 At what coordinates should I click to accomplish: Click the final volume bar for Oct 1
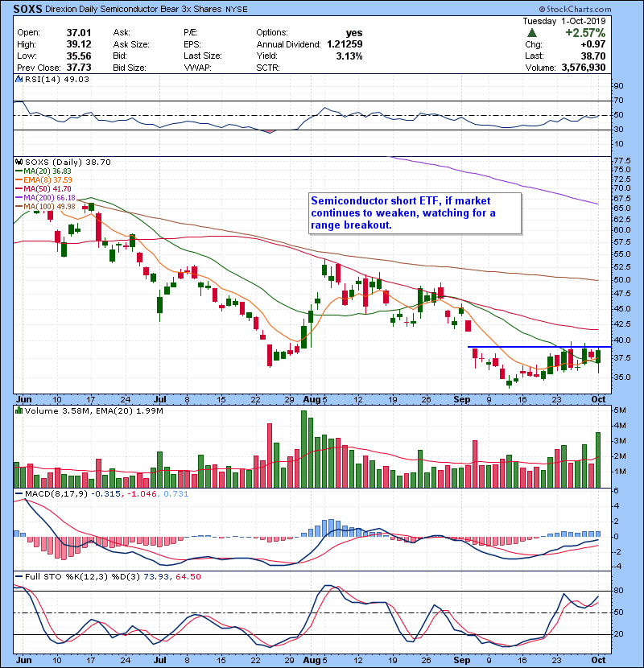[598, 460]
